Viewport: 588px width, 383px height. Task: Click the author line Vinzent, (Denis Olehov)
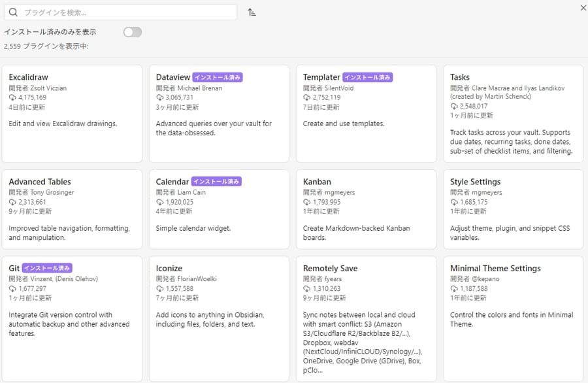point(54,278)
